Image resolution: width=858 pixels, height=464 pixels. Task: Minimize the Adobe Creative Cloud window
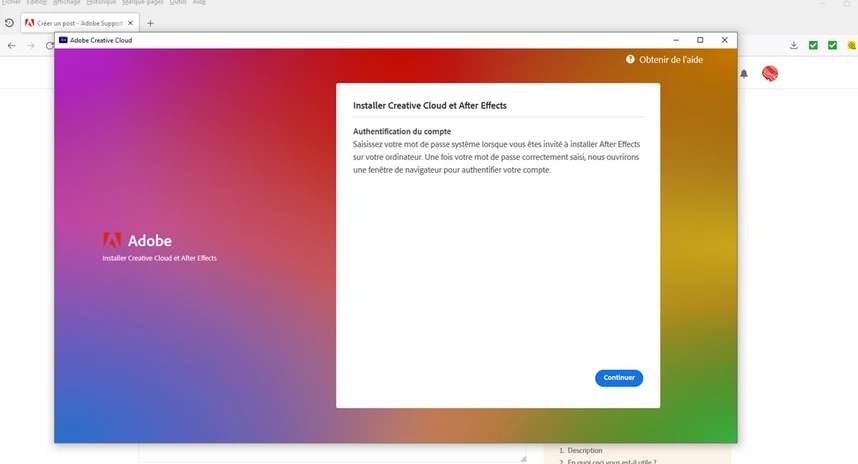pos(676,40)
